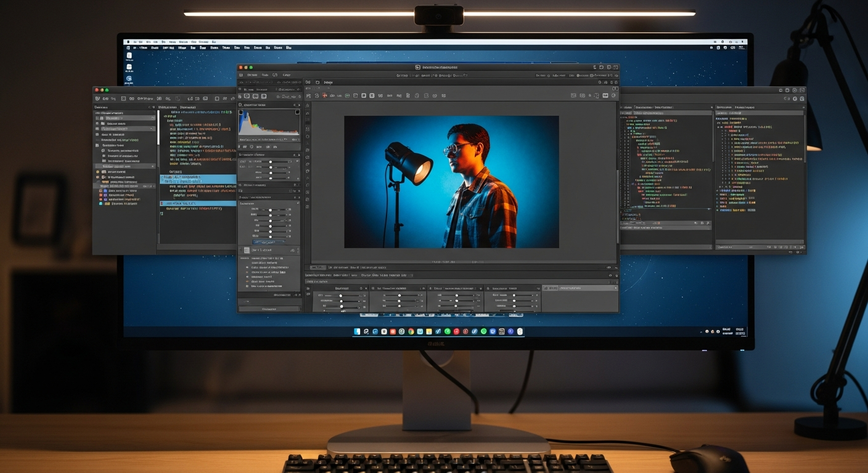Image resolution: width=868 pixels, height=473 pixels.
Task: Click the first icon in code editor toolbar
Action: click(x=97, y=99)
